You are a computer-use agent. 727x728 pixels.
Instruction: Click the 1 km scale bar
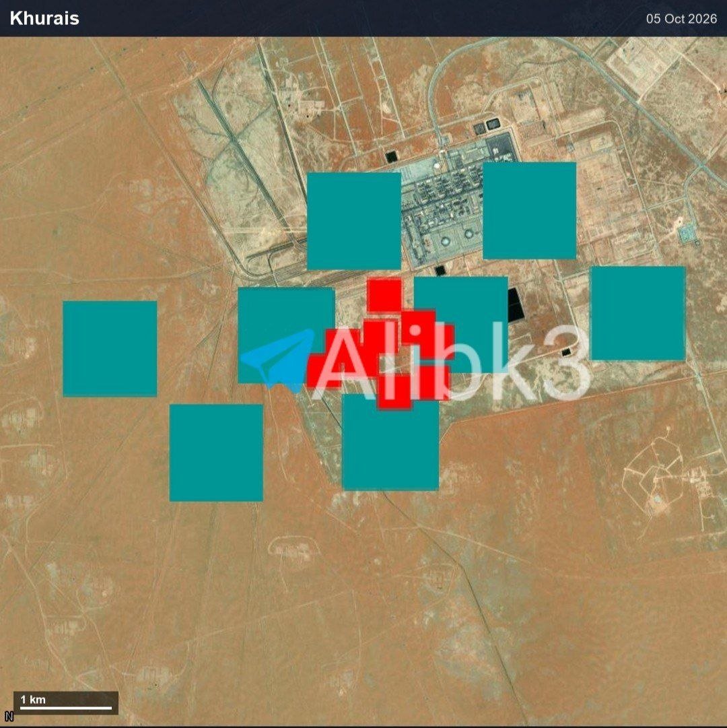66,703
